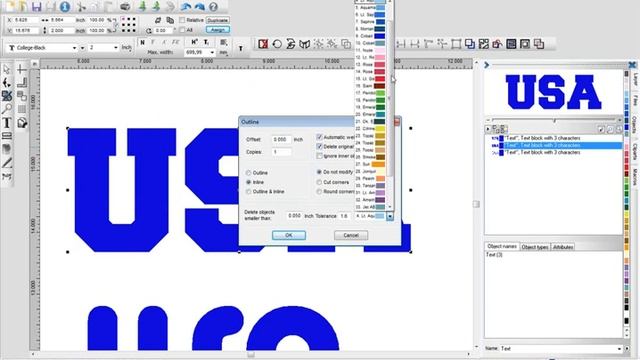Click the Cut scissors icon

pyautogui.click(x=81, y=7)
